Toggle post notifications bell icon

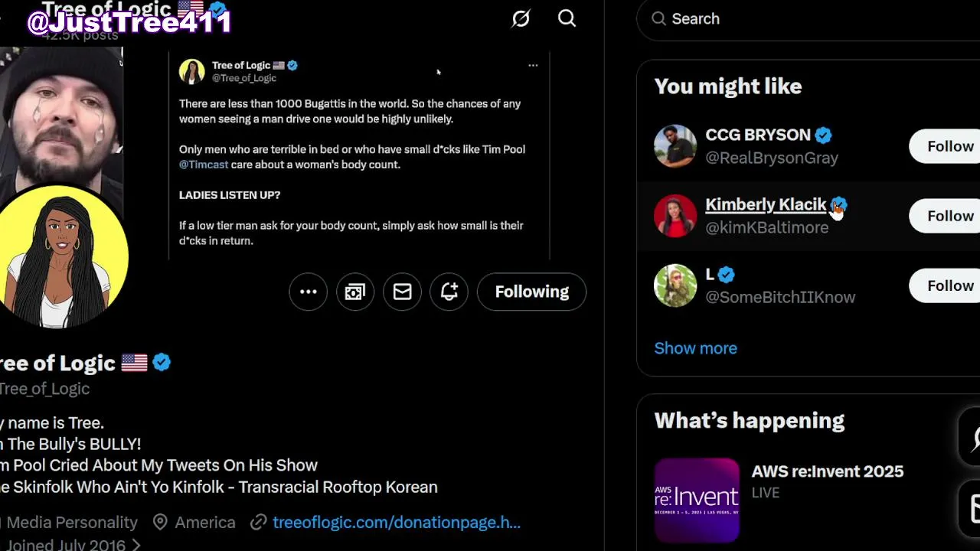(449, 292)
